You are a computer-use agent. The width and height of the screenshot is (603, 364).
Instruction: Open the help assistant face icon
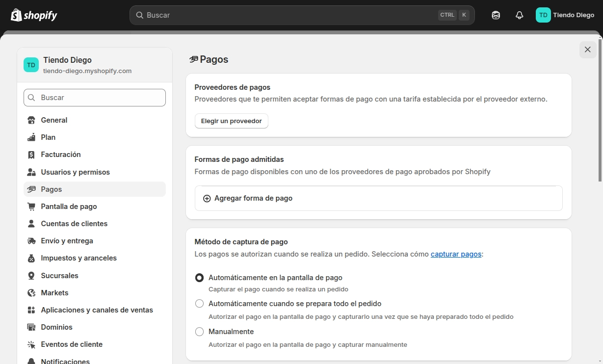[496, 15]
